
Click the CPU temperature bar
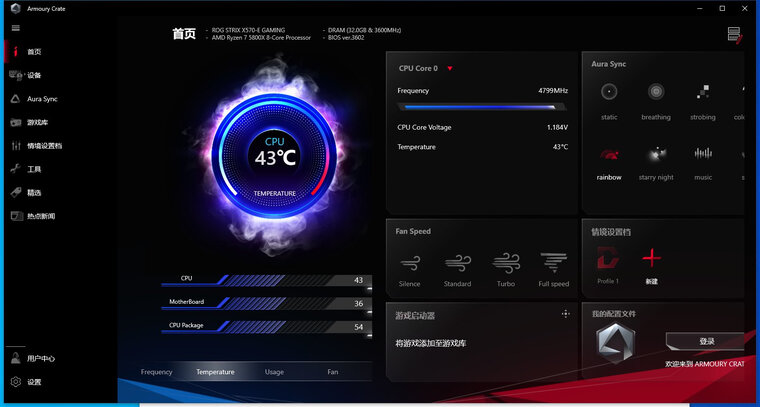pyautogui.click(x=267, y=280)
